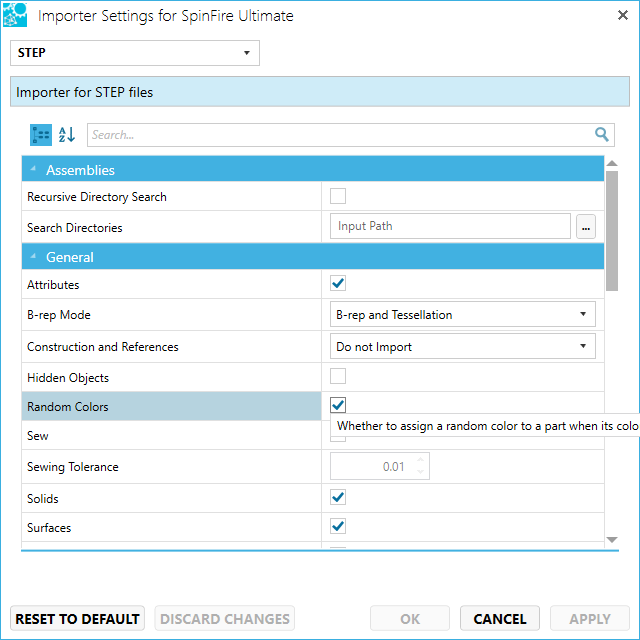Switch to categorized property view icon
640x640 pixels.
[41, 135]
